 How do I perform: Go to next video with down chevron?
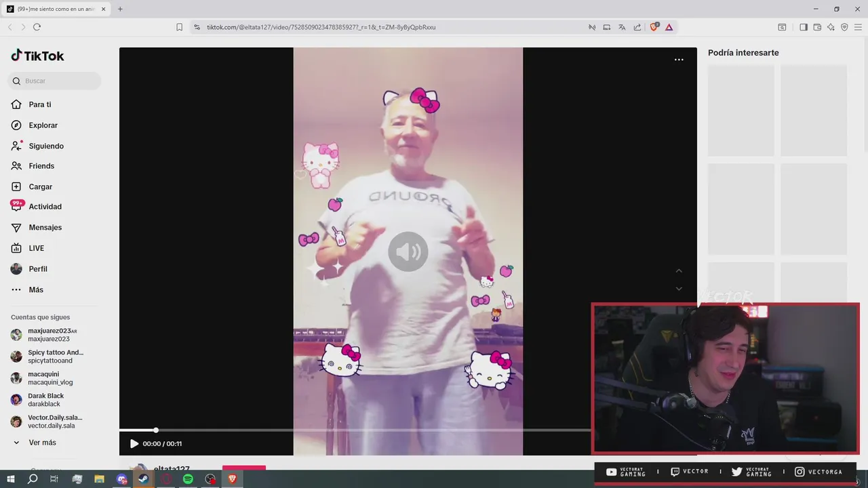point(679,289)
